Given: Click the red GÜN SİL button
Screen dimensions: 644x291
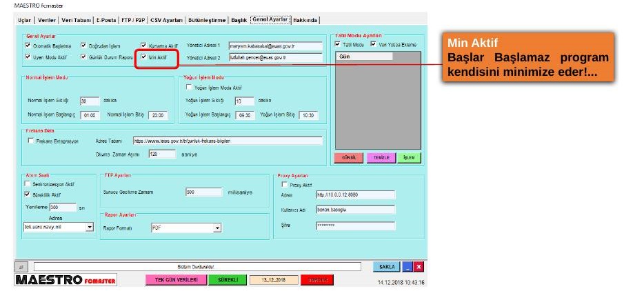Looking at the screenshot, I should [x=349, y=158].
